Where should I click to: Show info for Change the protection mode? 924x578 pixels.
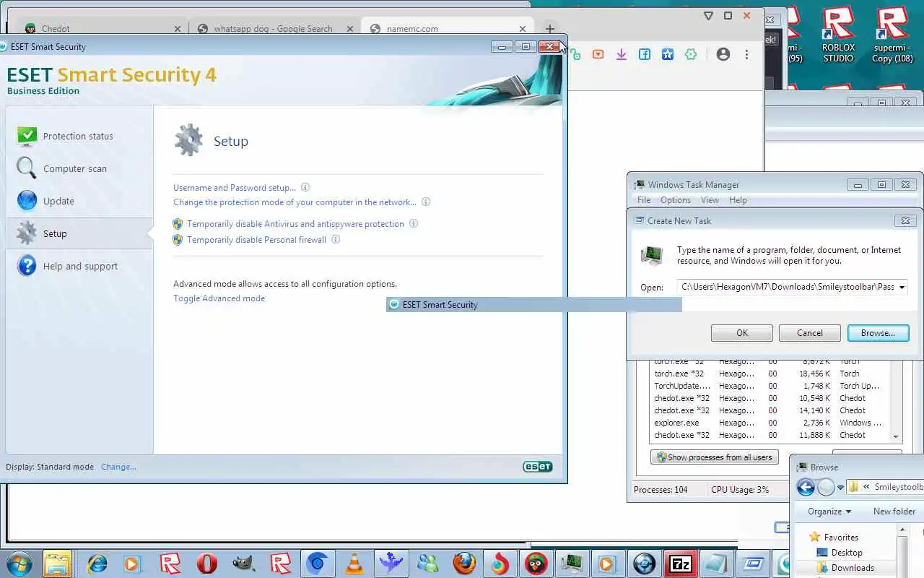(x=426, y=202)
